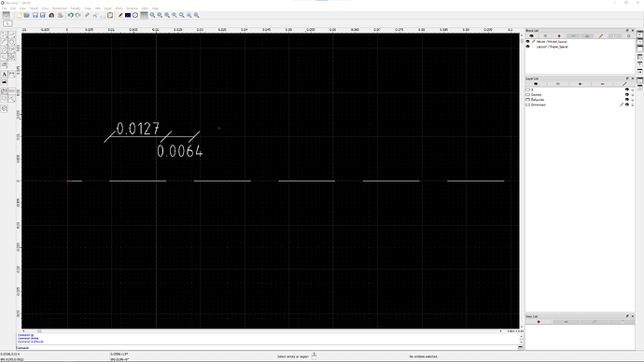
Task: Toggle visibility of Layout1 block
Action: coord(527,47)
